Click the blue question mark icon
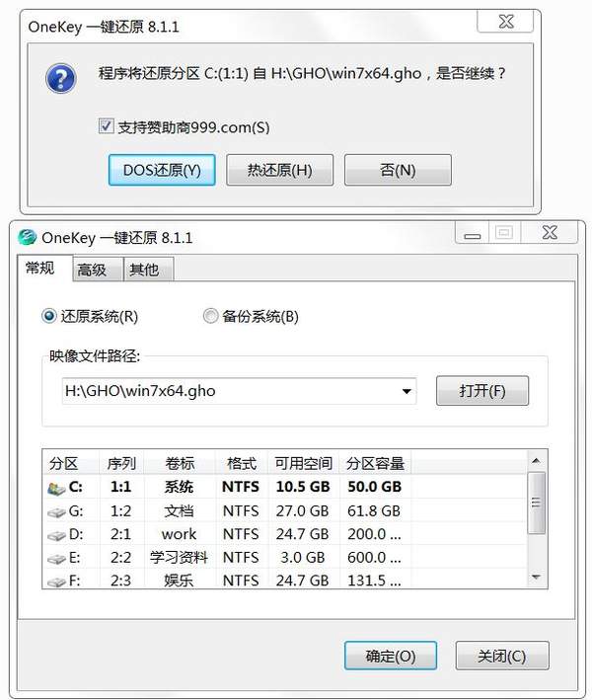Viewport: 592px width, 700px height. (x=60, y=79)
